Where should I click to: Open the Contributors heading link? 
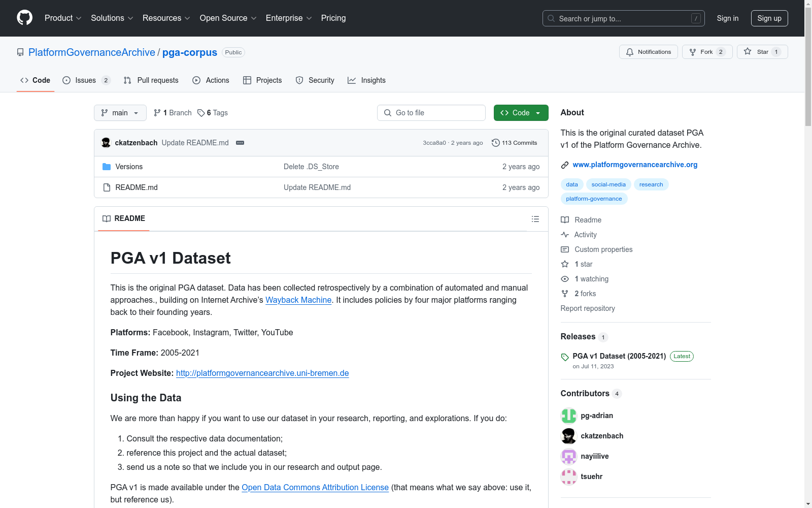591,394
